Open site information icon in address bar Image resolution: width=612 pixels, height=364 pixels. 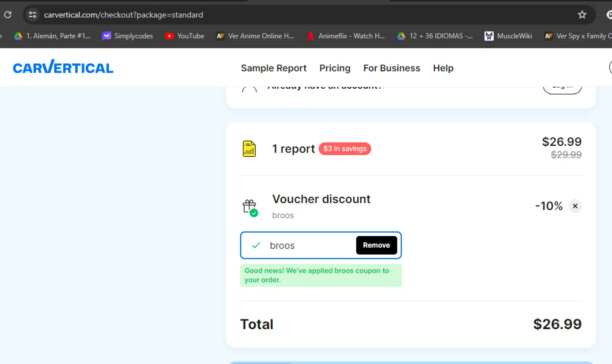click(x=33, y=15)
